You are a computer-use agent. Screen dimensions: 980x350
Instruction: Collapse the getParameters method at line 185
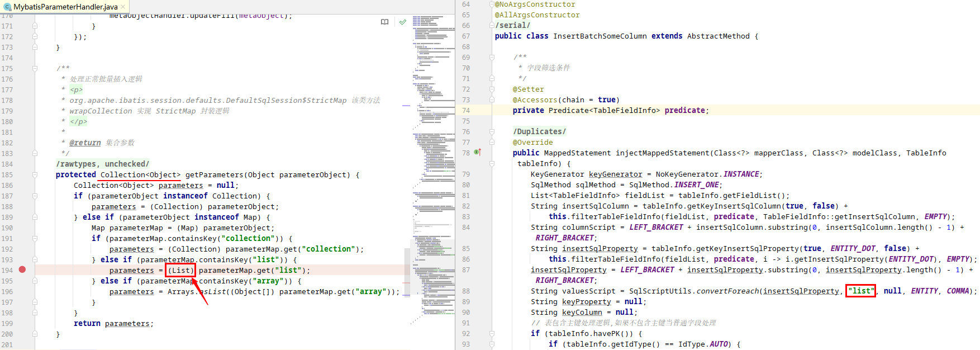coord(35,175)
